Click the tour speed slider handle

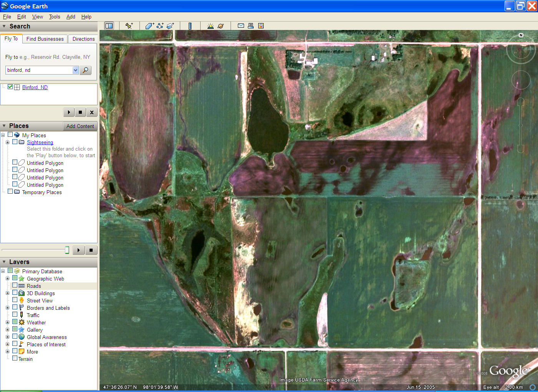coord(67,250)
